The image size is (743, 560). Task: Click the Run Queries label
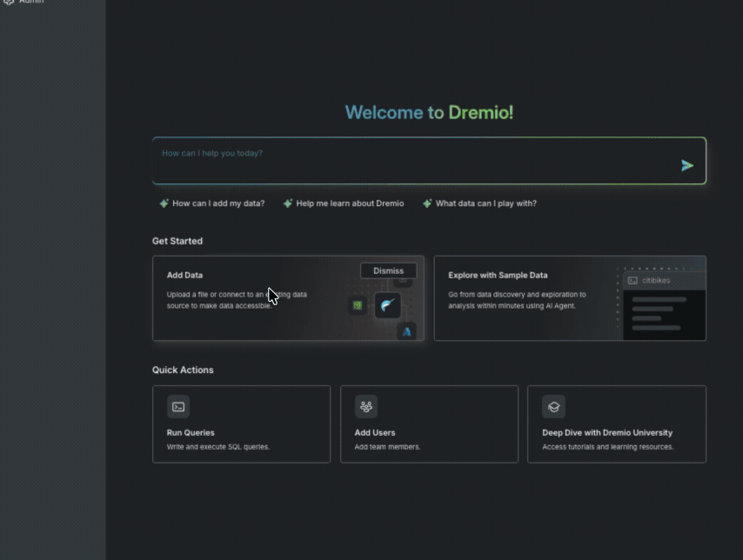coord(191,432)
